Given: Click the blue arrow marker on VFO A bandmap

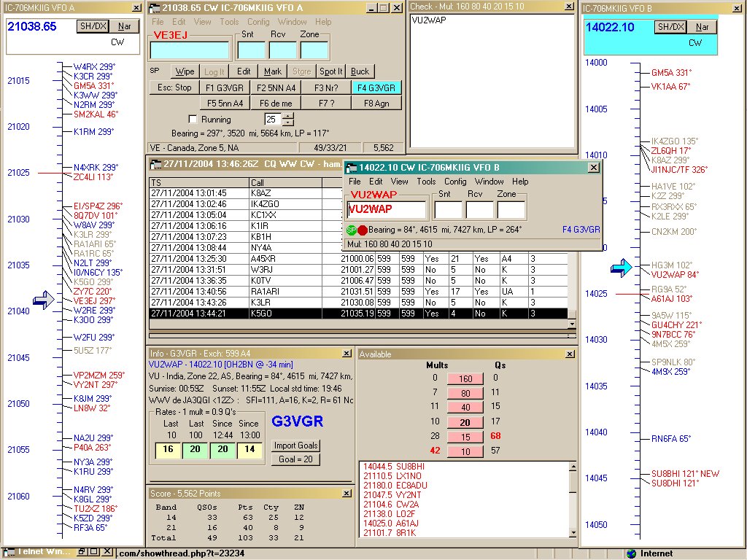Looking at the screenshot, I should (x=44, y=300).
